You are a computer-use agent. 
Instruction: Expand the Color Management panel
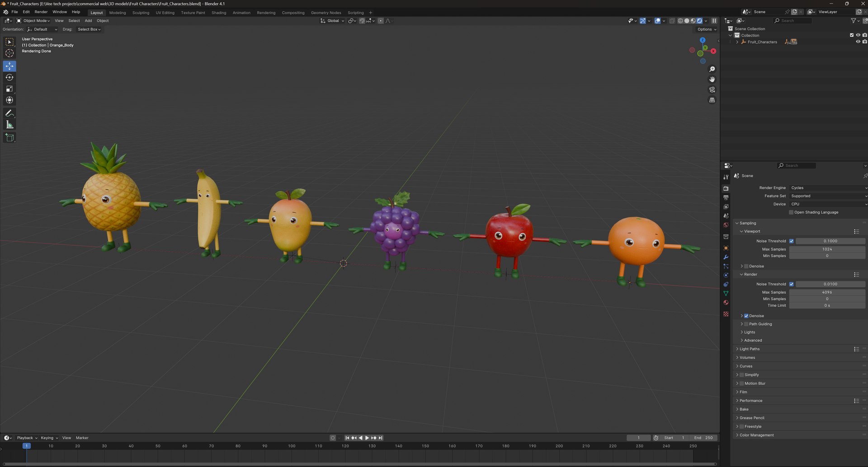pos(756,435)
